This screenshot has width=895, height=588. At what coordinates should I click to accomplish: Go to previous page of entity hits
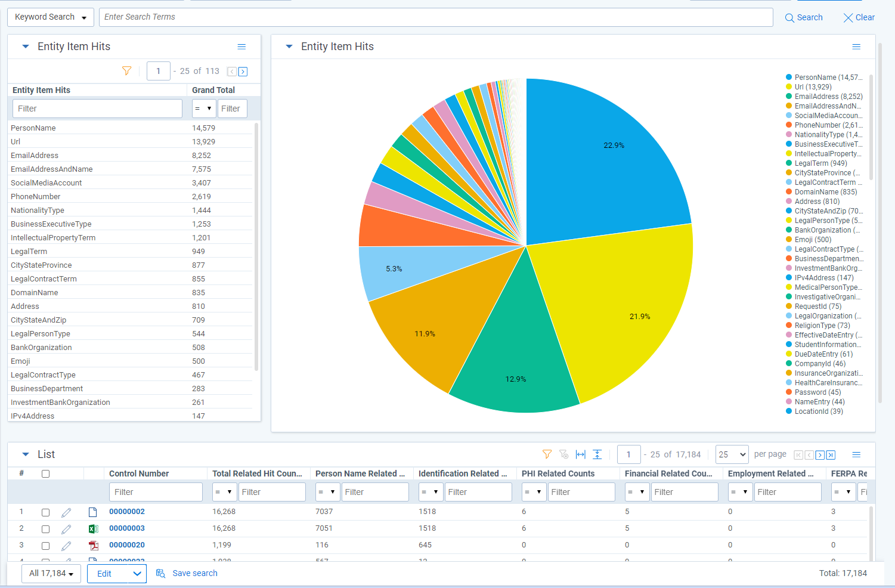point(232,72)
